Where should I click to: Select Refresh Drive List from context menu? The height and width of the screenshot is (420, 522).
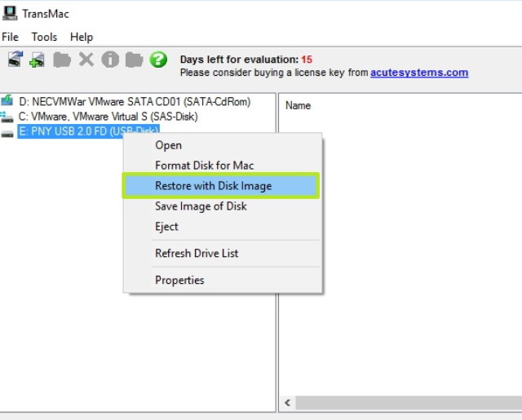click(197, 253)
